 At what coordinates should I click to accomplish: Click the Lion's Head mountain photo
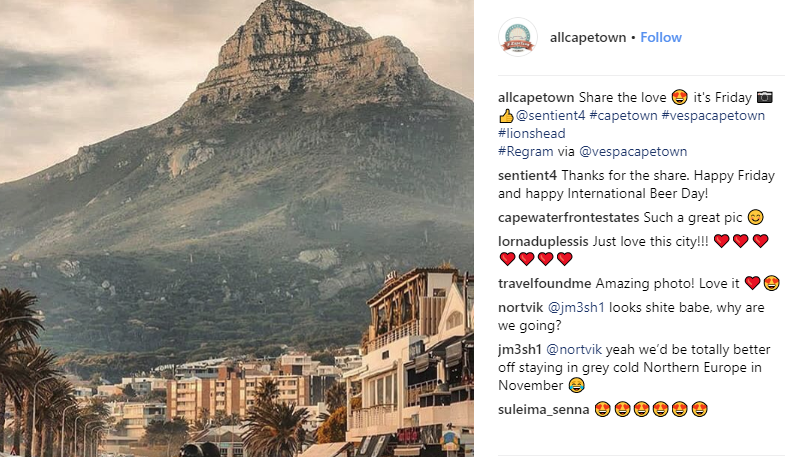pos(237,228)
